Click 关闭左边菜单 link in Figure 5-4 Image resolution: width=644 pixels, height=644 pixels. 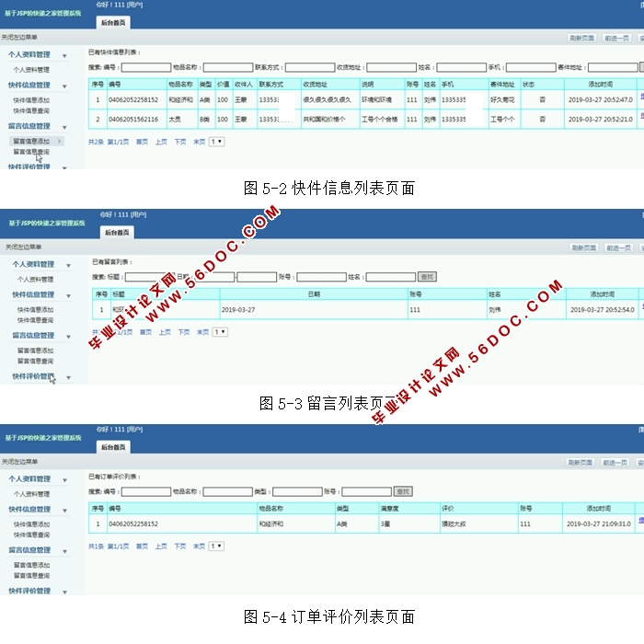(x=19, y=462)
